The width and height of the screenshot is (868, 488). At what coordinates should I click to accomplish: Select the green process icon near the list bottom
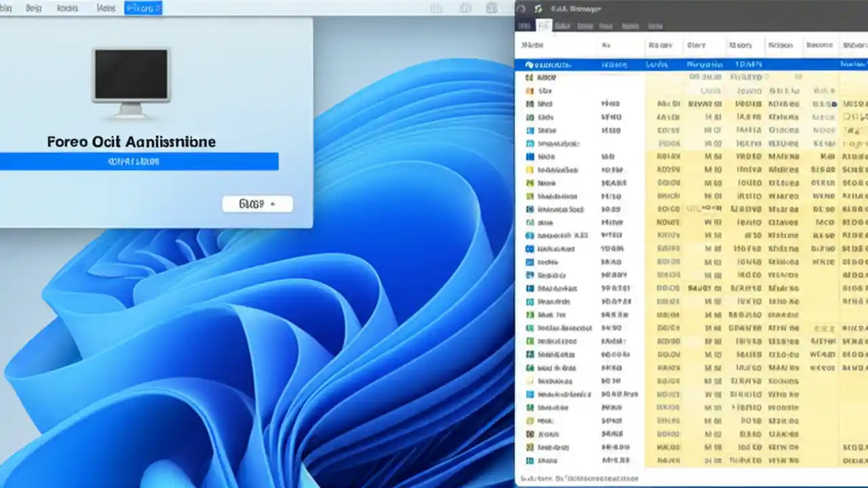pos(530,407)
